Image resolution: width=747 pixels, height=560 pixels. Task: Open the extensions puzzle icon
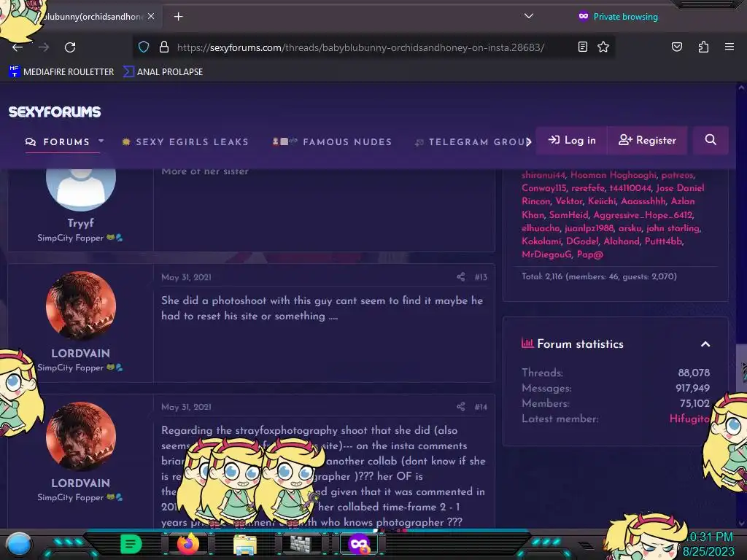[x=703, y=47]
